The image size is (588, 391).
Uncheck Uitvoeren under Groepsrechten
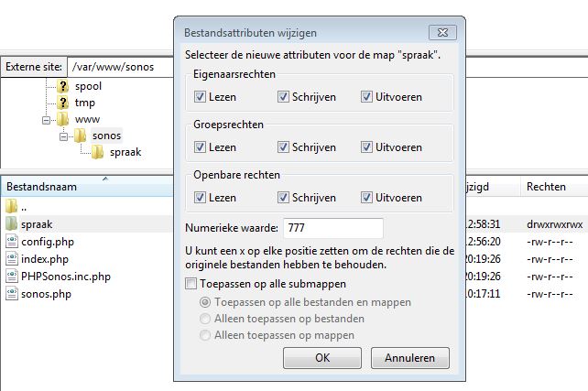(x=367, y=147)
